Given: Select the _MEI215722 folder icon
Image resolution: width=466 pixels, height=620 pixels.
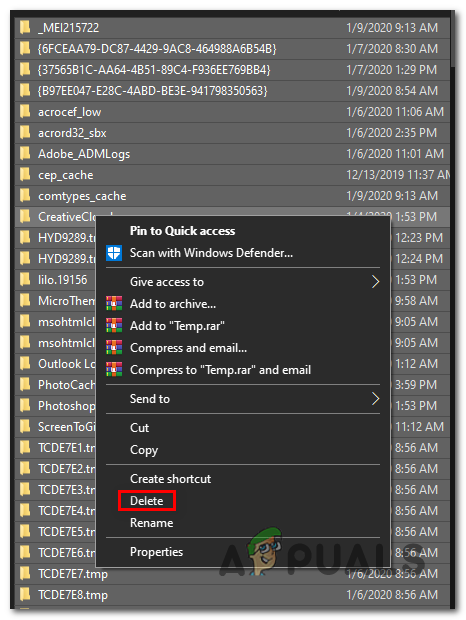Looking at the screenshot, I should point(25,27).
